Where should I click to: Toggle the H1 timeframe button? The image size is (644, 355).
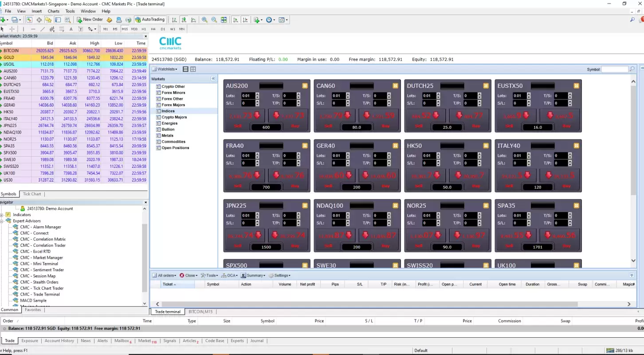144,29
